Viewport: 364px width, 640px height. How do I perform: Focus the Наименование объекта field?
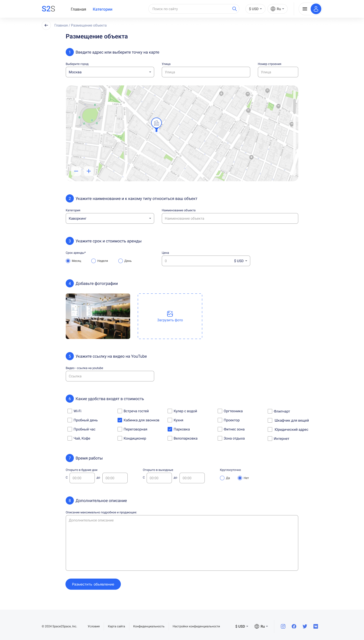click(230, 218)
